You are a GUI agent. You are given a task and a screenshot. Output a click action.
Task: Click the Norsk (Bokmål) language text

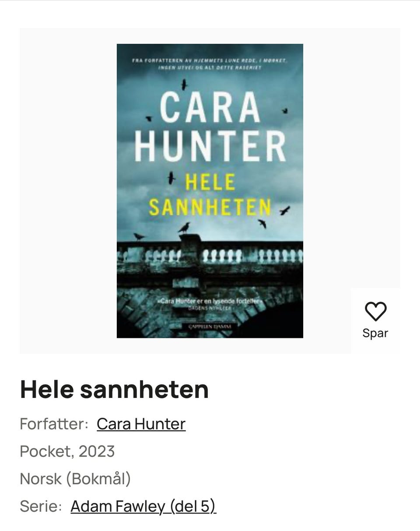click(75, 478)
